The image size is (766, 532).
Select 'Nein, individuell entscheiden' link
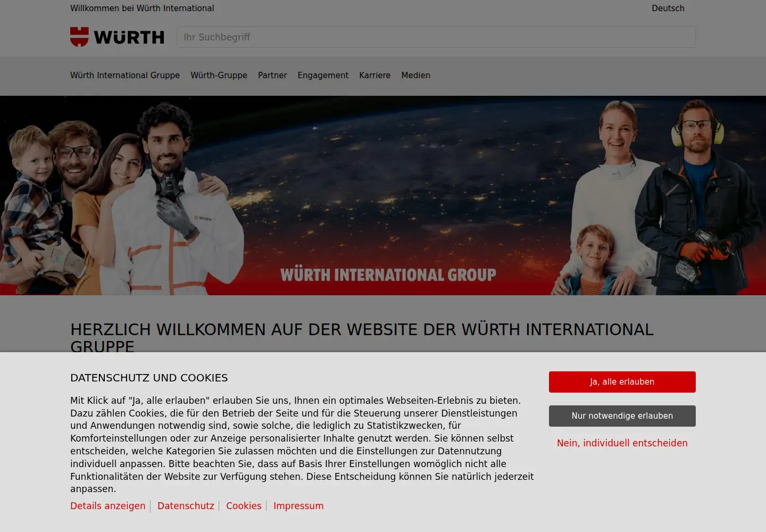(622, 443)
